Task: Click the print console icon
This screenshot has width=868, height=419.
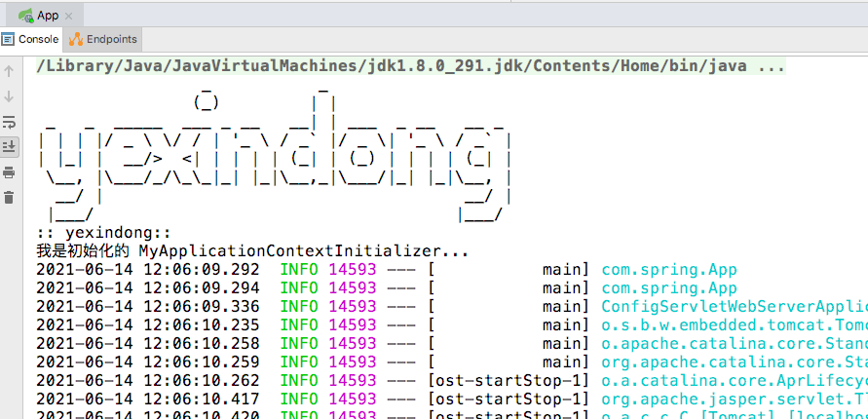Action: click(x=9, y=172)
